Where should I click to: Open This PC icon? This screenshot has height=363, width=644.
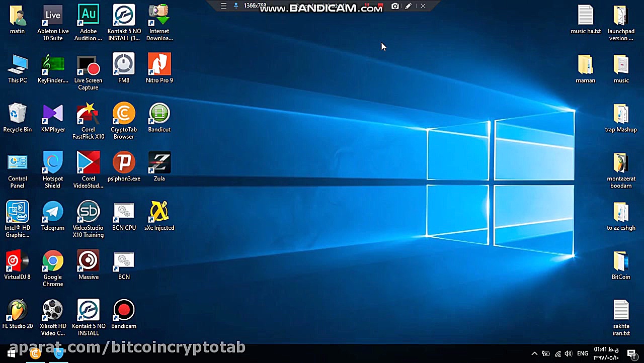click(x=17, y=64)
